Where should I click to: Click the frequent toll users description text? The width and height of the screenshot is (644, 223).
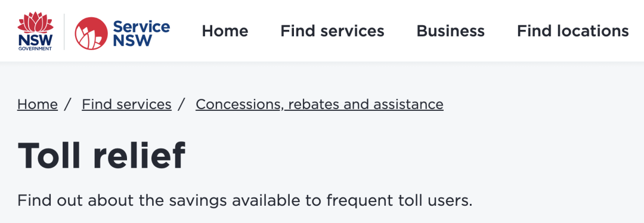tap(245, 201)
